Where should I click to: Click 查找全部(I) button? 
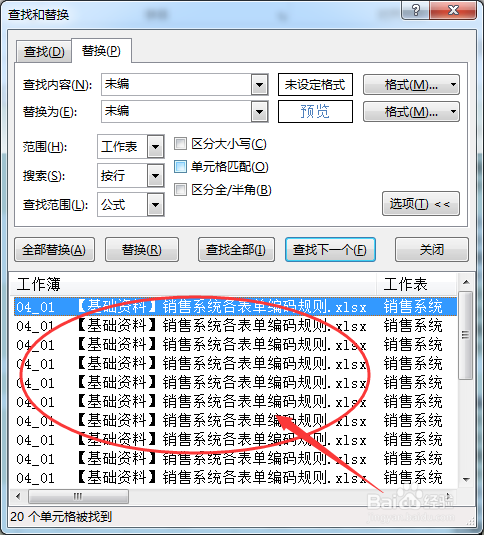(x=236, y=250)
